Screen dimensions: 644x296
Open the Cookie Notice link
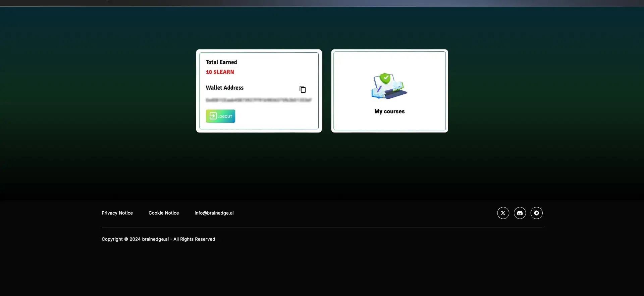pyautogui.click(x=164, y=213)
